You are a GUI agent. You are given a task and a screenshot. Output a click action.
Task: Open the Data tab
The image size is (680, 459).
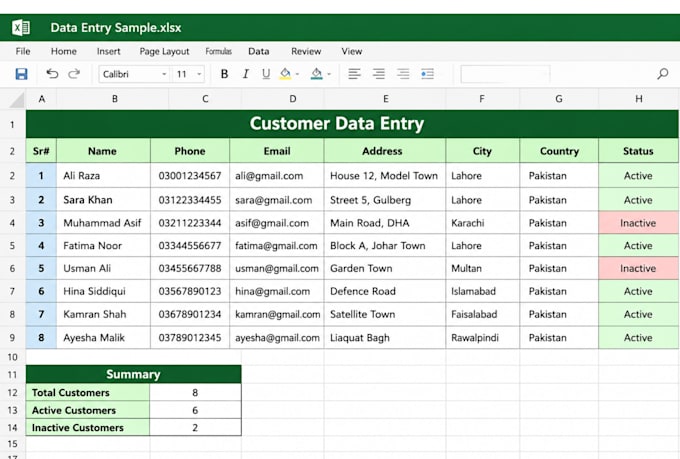point(258,51)
